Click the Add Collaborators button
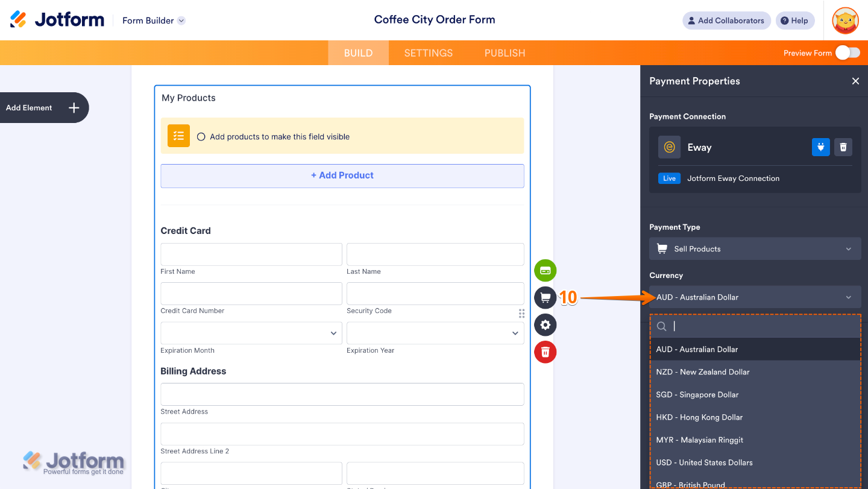This screenshot has height=489, width=868. (726, 21)
